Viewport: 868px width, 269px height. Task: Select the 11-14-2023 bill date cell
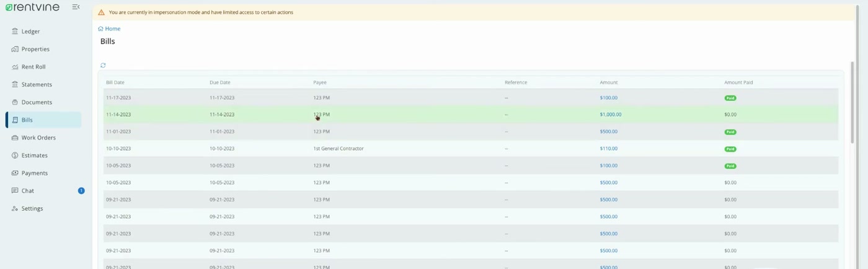click(118, 115)
